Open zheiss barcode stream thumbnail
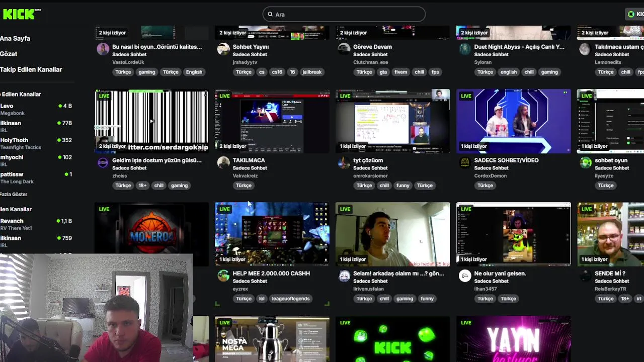The width and height of the screenshot is (644, 362). pyautogui.click(x=151, y=121)
